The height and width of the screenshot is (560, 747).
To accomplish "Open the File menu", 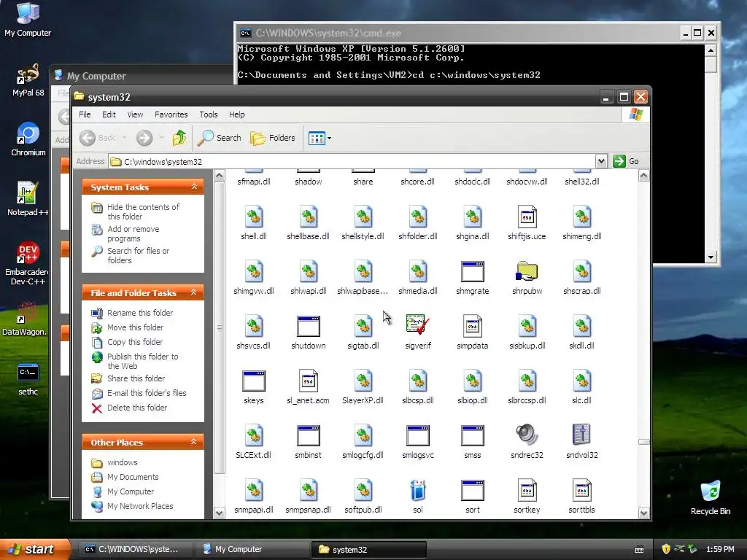I will click(85, 114).
